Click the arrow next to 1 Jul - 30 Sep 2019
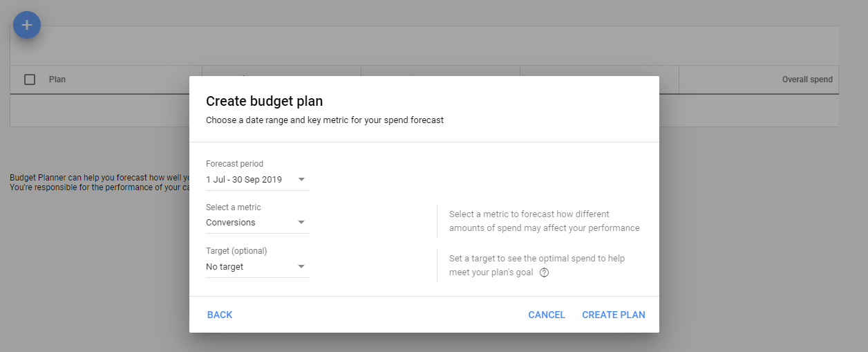Screen dimensions: 868x352 point(301,180)
